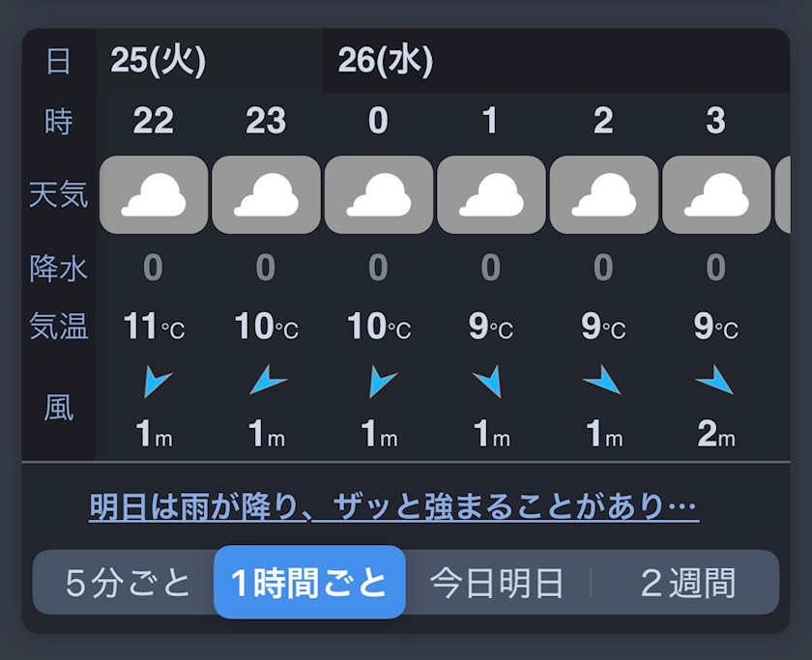Image resolution: width=812 pixels, height=660 pixels.
Task: Click the wind direction arrow at 23:00
Action: tap(268, 384)
